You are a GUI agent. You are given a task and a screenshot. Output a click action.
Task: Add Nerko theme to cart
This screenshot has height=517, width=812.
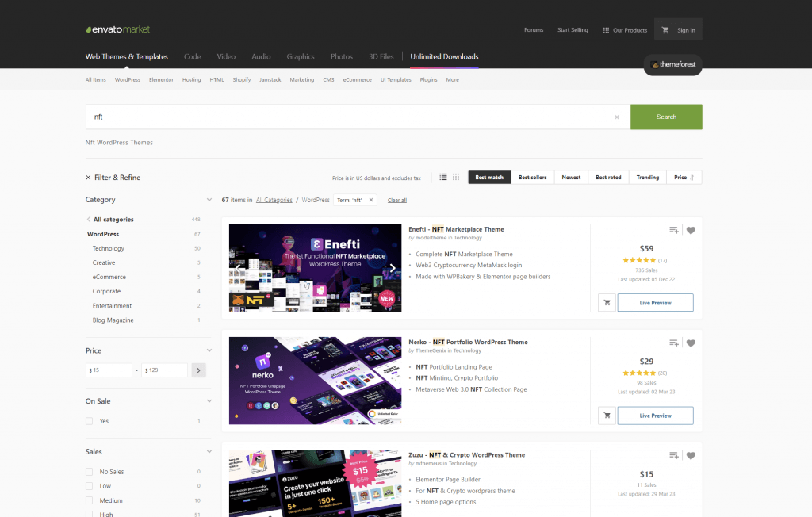click(607, 416)
